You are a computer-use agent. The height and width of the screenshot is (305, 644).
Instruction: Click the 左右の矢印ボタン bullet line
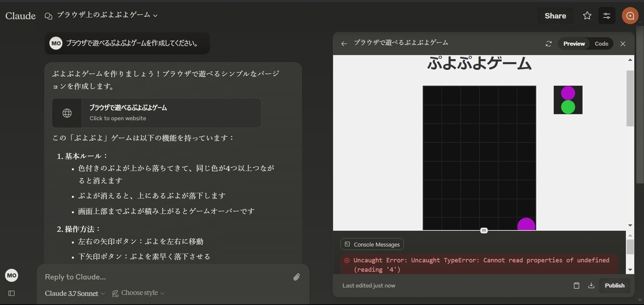point(141,242)
